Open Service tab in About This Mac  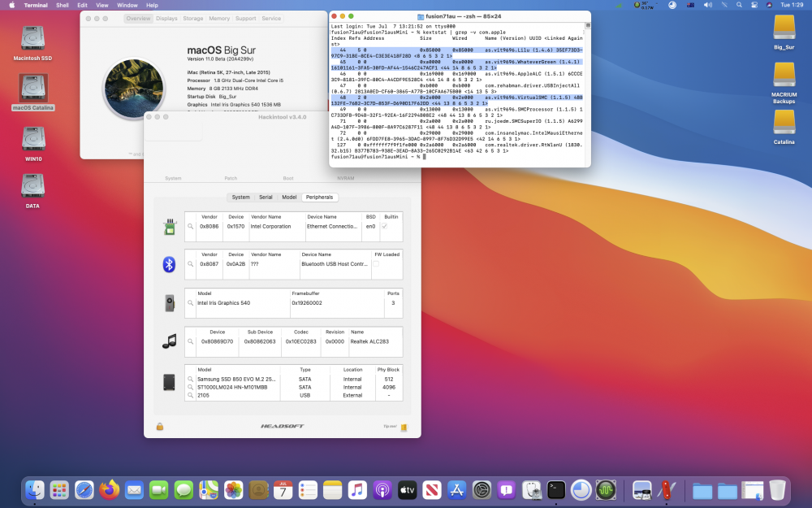pyautogui.click(x=271, y=18)
